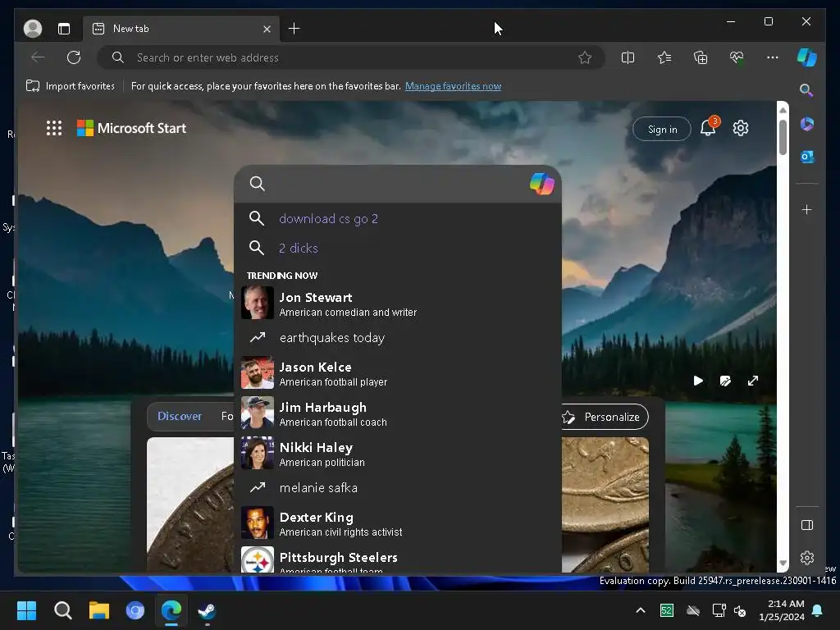This screenshot has width=840, height=630.
Task: Focus the Search or enter web address bar
Action: pyautogui.click(x=351, y=57)
